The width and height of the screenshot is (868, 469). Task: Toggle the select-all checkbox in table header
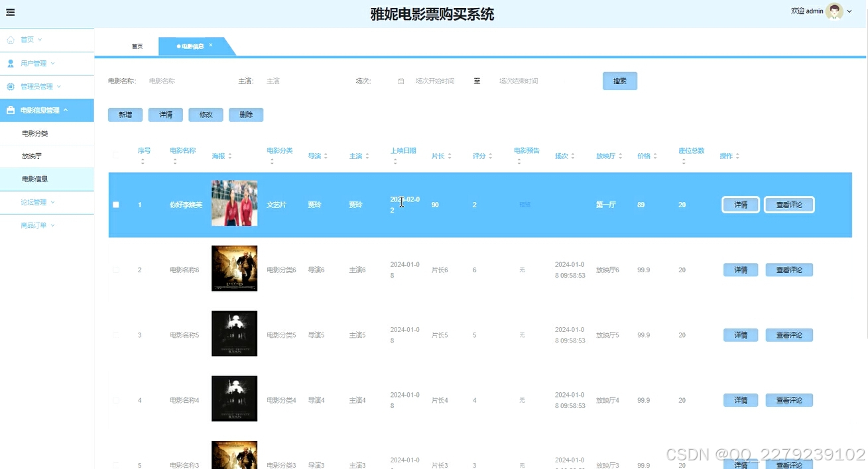click(x=115, y=155)
